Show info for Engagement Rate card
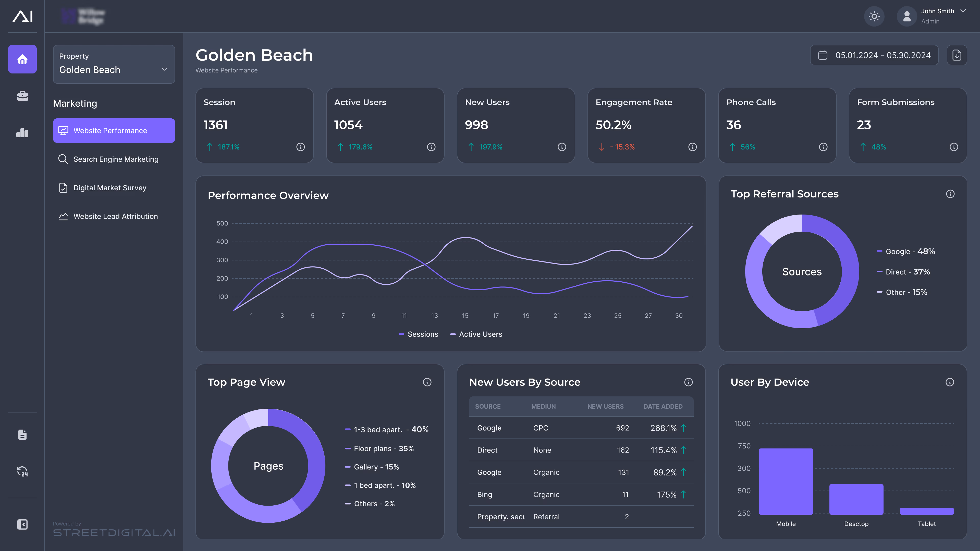 tap(692, 147)
